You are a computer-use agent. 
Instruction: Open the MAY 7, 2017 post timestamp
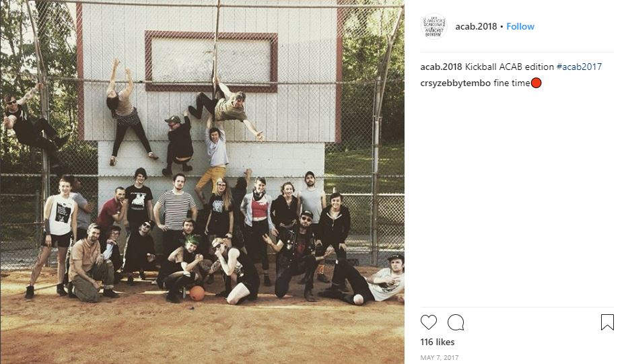point(440,358)
